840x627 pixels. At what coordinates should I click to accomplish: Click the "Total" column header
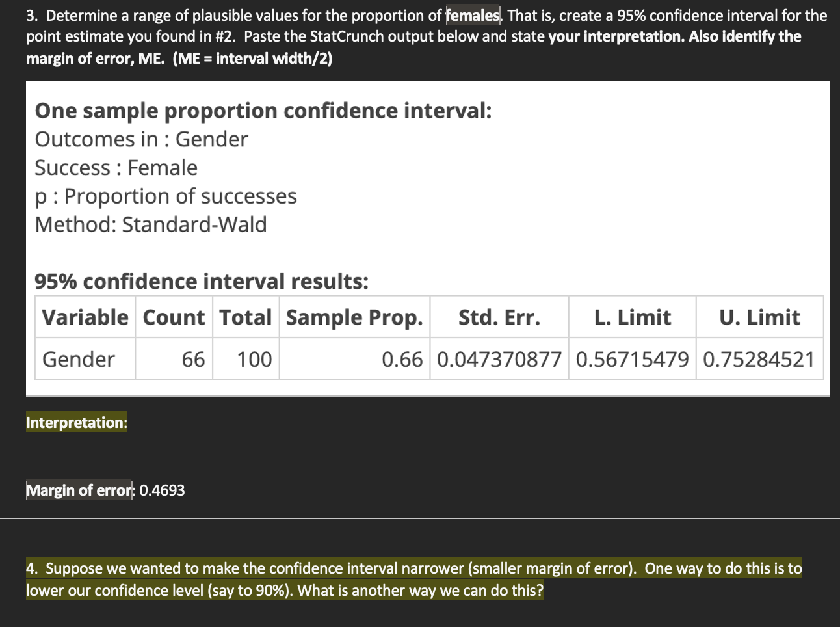pos(246,317)
